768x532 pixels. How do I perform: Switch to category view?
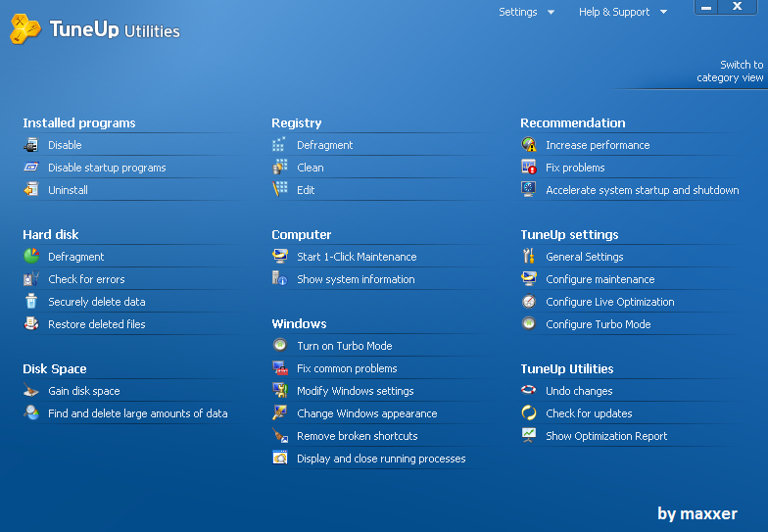point(730,71)
